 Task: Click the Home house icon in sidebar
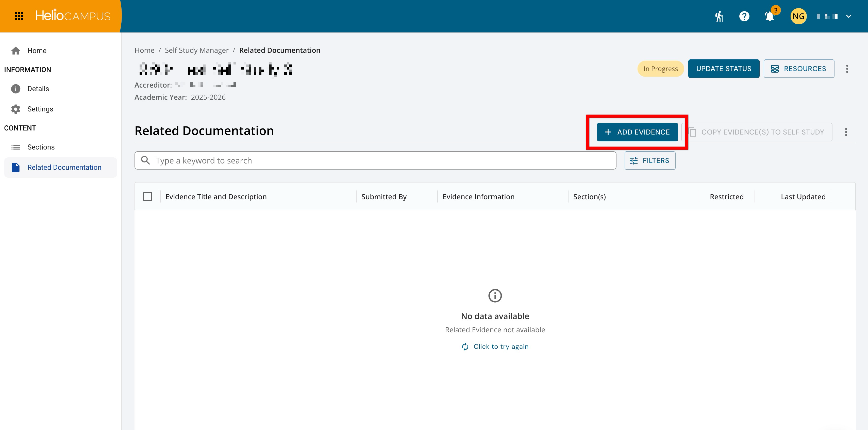[x=15, y=51]
